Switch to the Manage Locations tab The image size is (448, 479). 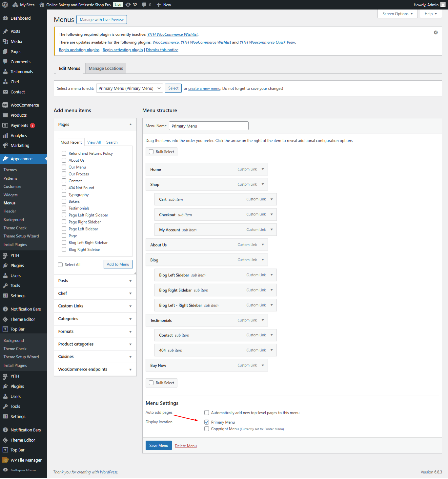pos(106,69)
